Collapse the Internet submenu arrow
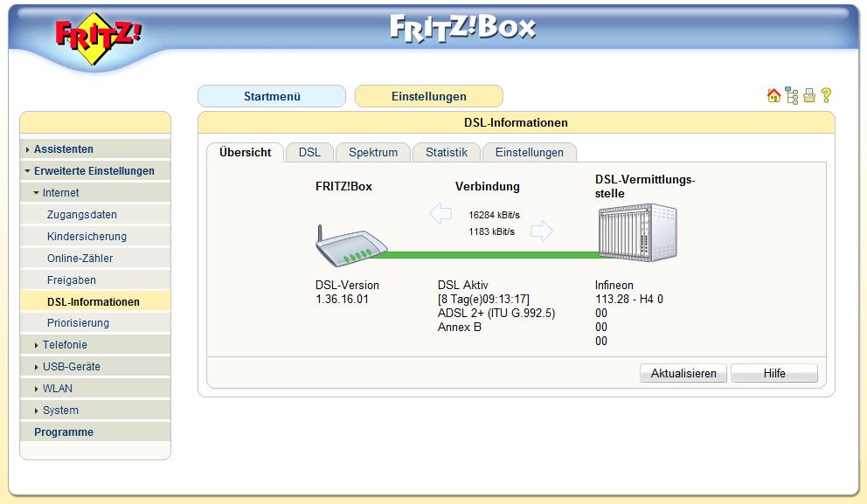Screen dimensions: 867x504 36,193
